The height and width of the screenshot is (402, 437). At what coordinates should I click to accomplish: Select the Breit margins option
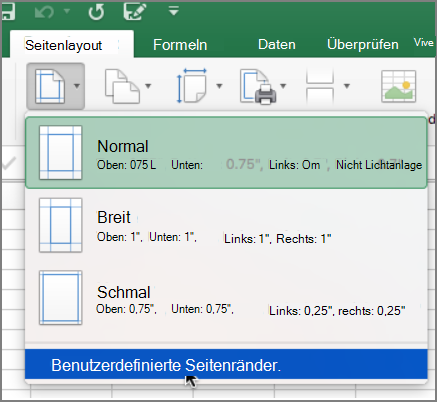click(x=226, y=225)
